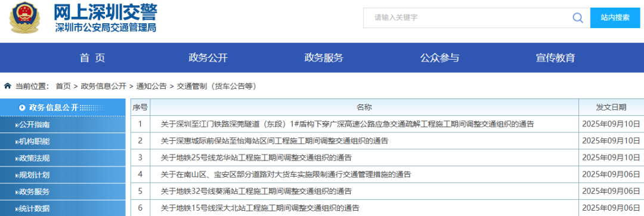Click sequence number 4 in the table
The width and height of the screenshot is (644, 216).
(140, 174)
